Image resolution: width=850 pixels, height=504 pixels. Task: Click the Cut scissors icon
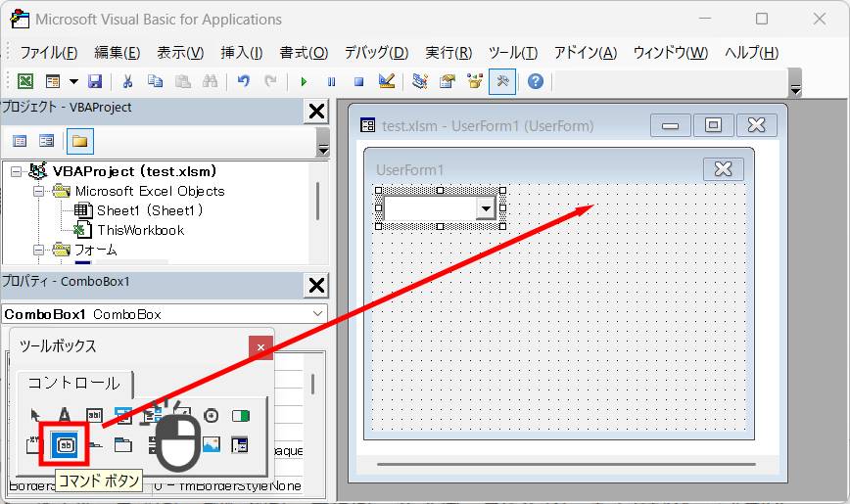click(127, 82)
